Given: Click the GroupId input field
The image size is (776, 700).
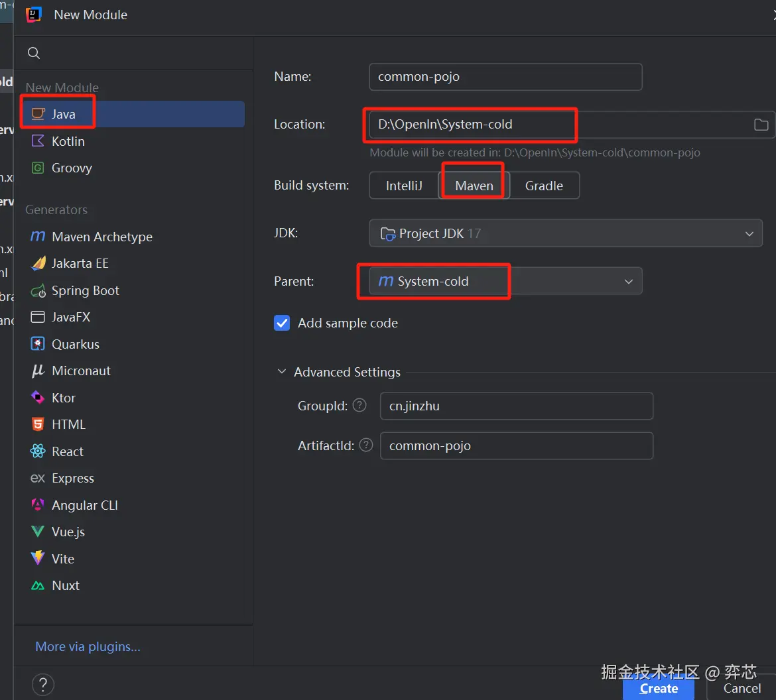Looking at the screenshot, I should (x=516, y=406).
